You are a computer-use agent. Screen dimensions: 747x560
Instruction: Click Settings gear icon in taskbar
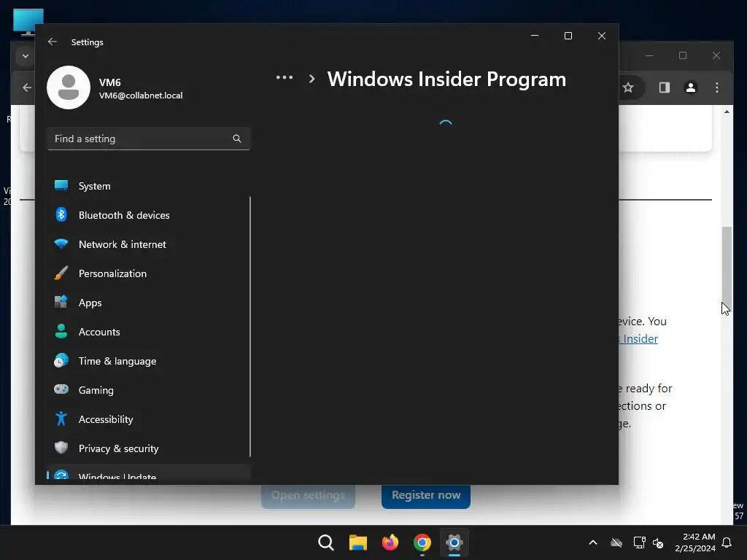454,542
